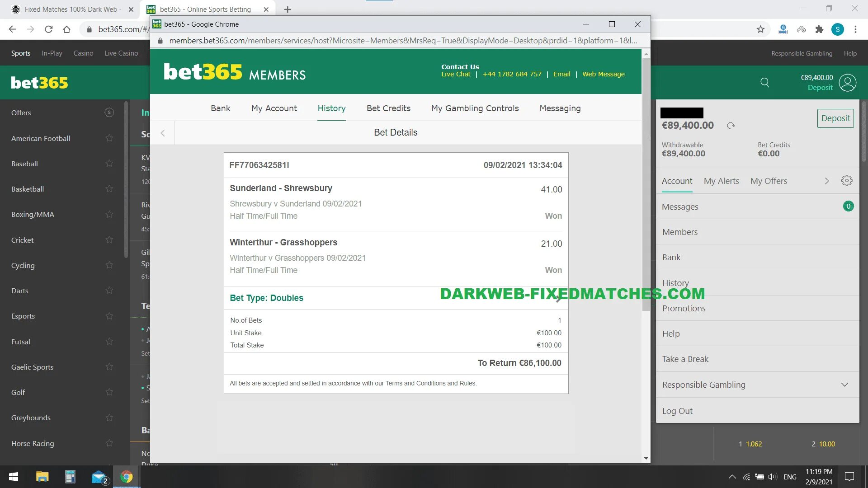Image resolution: width=868 pixels, height=488 pixels.
Task: Open the Bet Credits tab
Action: tap(388, 108)
